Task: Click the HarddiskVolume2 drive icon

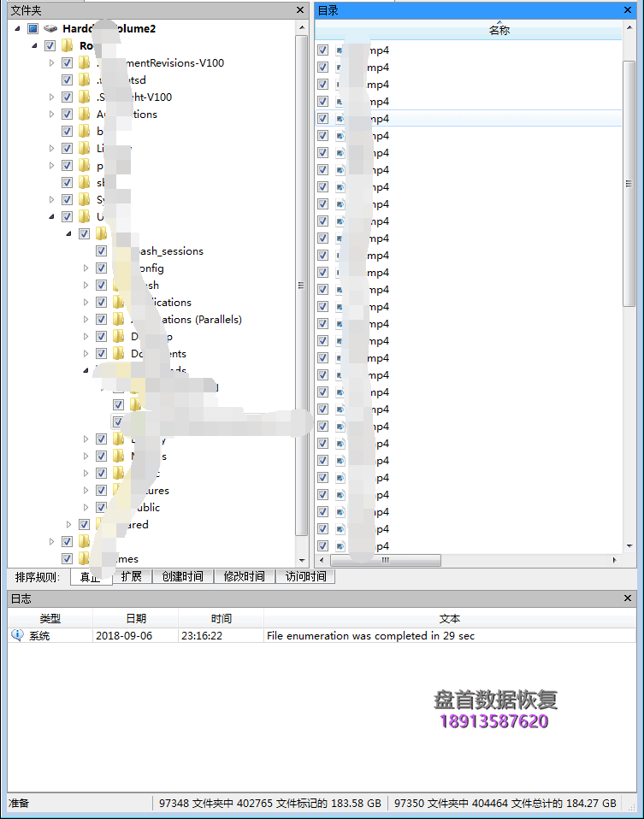Action: coord(50,28)
